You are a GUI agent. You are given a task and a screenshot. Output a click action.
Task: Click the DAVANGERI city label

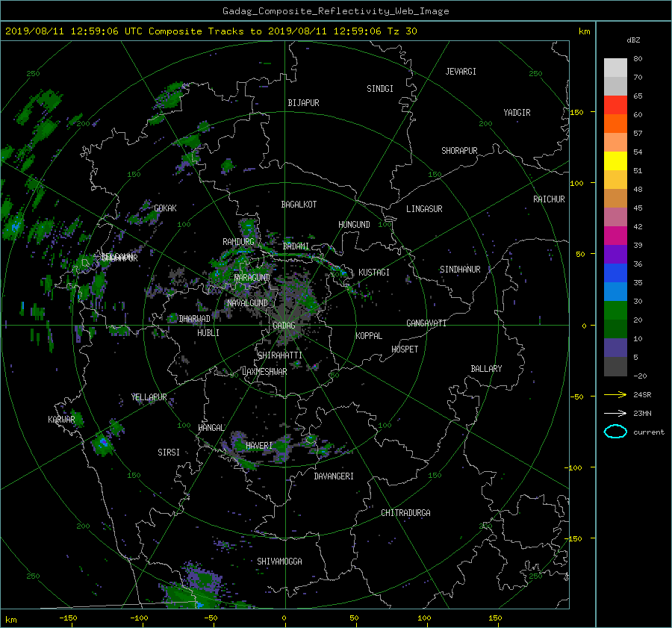tap(334, 476)
